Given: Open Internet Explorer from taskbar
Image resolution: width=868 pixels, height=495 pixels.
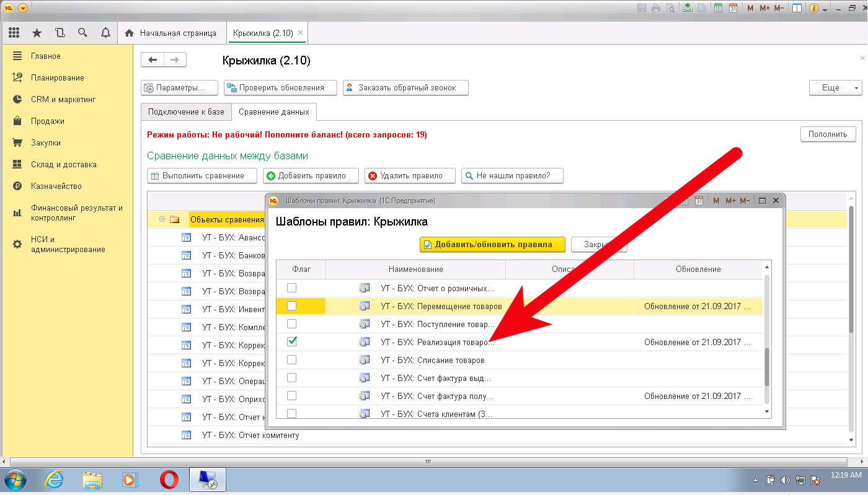Looking at the screenshot, I should 55,480.
